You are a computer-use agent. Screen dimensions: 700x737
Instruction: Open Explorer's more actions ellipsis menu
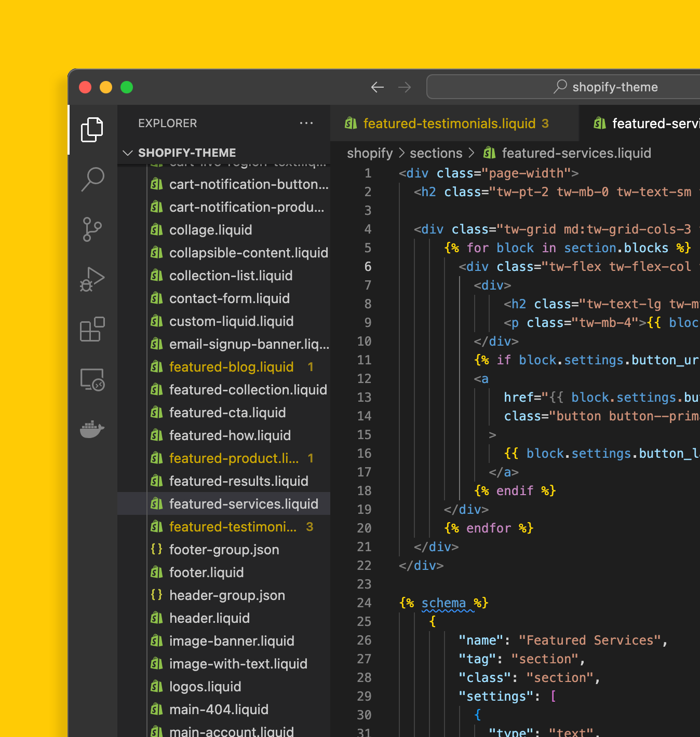306,123
